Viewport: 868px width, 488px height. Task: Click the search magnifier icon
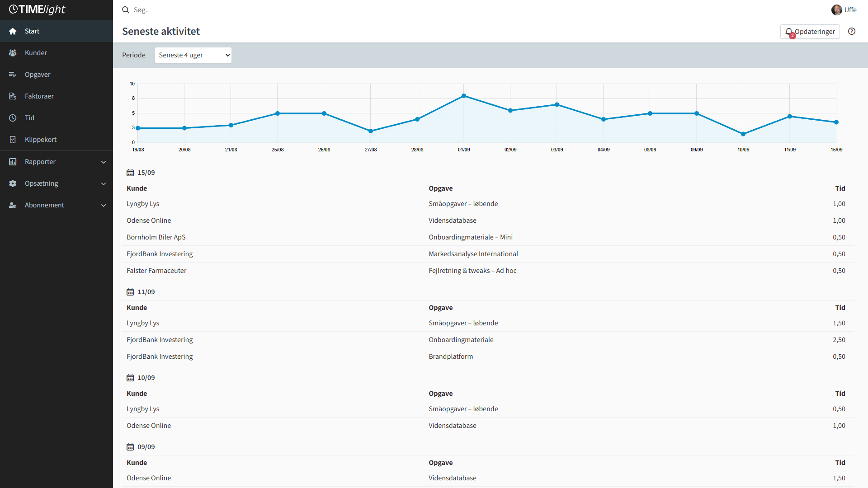tap(126, 10)
